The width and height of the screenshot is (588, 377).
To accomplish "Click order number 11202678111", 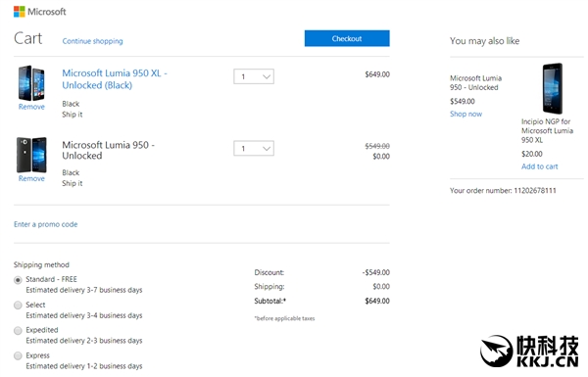I will click(535, 190).
